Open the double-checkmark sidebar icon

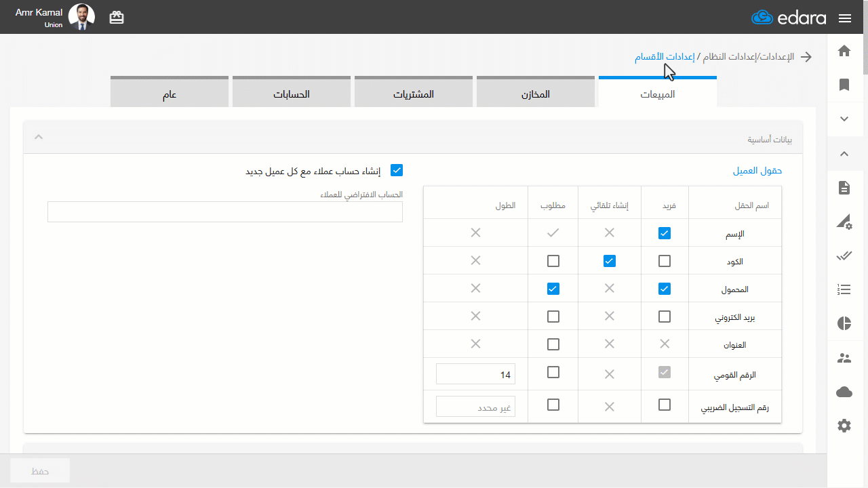844,256
